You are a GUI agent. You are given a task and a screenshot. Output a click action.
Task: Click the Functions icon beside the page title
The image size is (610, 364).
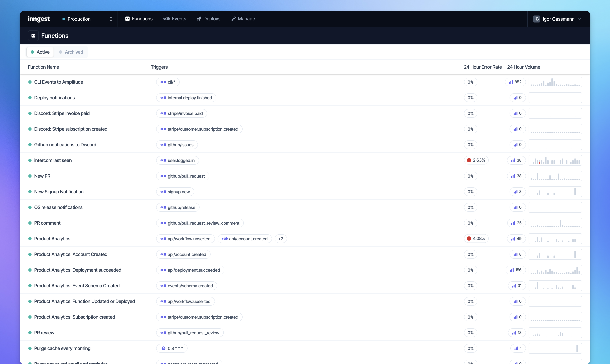pyautogui.click(x=33, y=35)
